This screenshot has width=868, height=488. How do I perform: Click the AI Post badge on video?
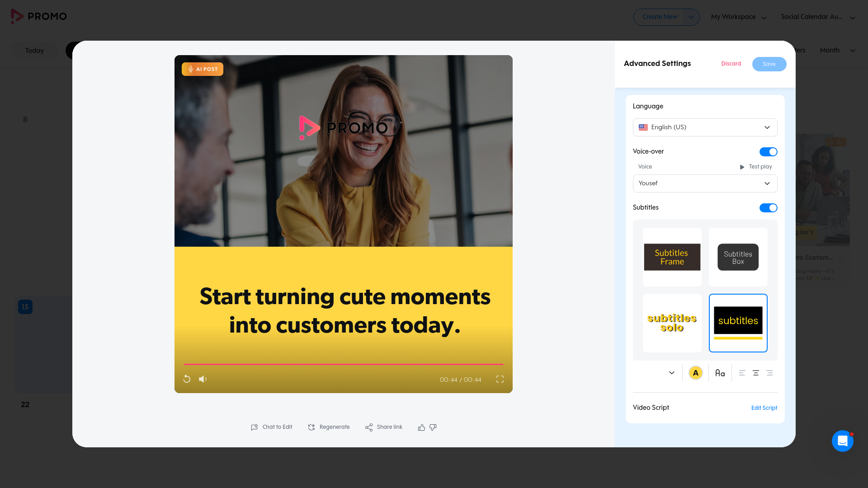[x=203, y=69]
